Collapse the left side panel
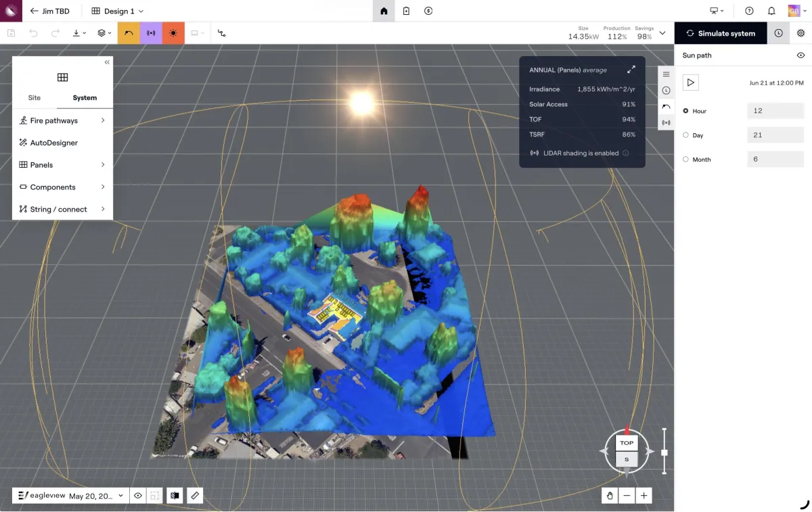 click(107, 62)
